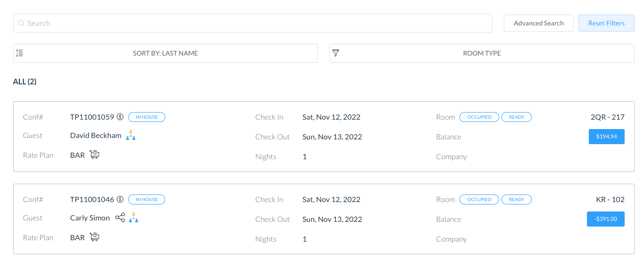This screenshot has height=260, width=644.
Task: Click Occupied badge for room KR - 102
Action: click(x=479, y=200)
